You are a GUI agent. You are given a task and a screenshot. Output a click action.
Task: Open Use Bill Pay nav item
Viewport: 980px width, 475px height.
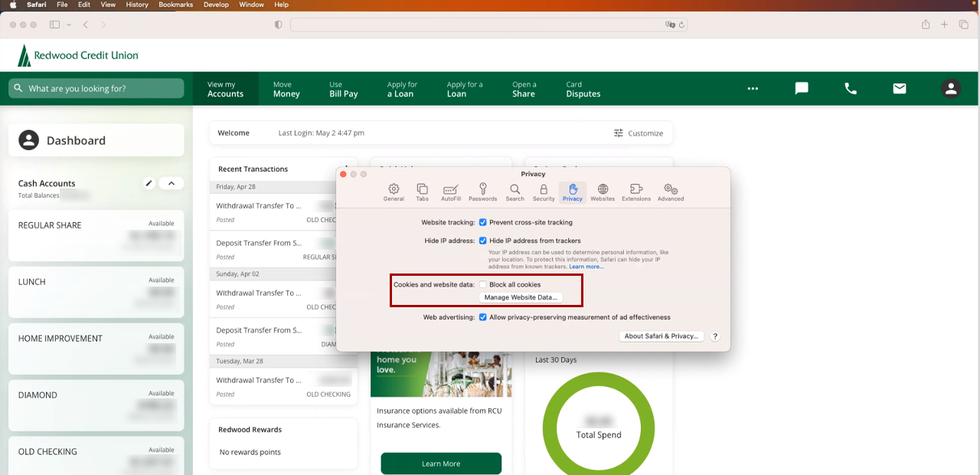[x=344, y=89]
